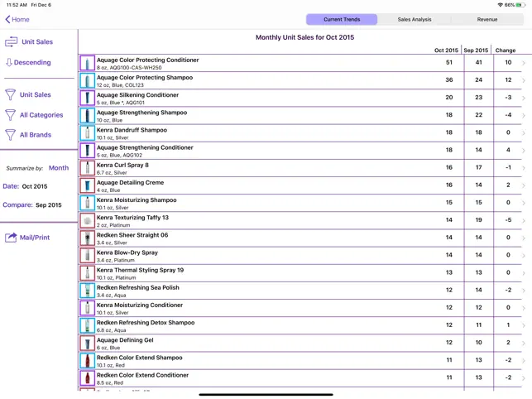
Task: Click the 51 value for Aquage Color Protecting Conditioner
Action: [x=449, y=62]
